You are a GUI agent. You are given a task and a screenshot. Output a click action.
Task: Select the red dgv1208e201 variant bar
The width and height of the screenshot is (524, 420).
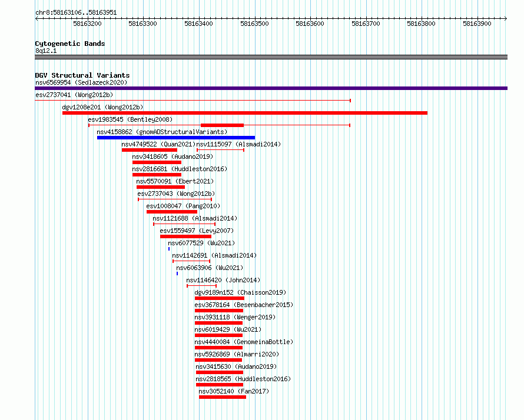click(245, 113)
